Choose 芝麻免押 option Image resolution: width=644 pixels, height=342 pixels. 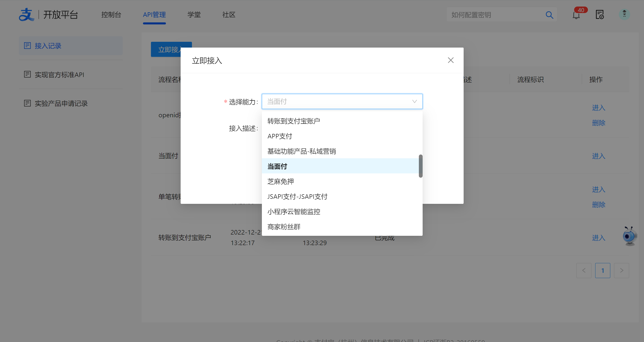click(x=342, y=181)
